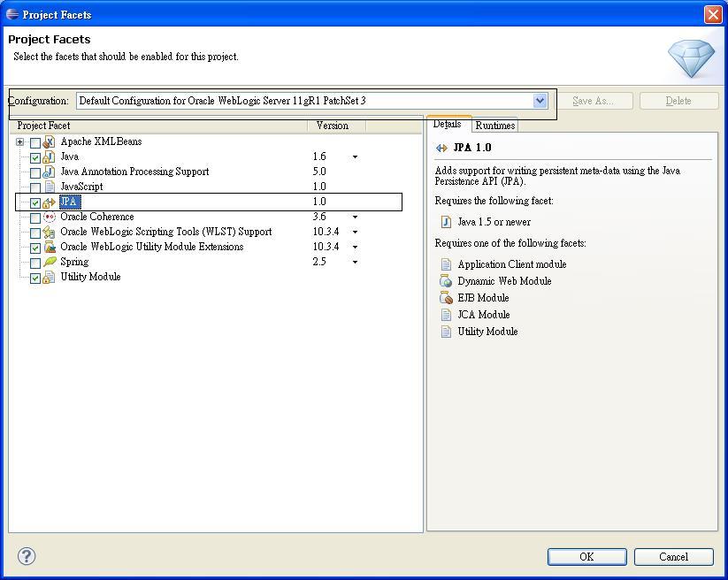Uncheck the Java facet checkbox
Screen dimensions: 728x580
click(x=35, y=157)
